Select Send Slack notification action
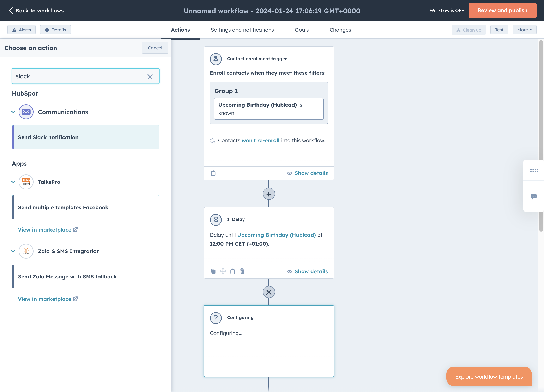Screen dimensions: 544x392 pyautogui.click(x=86, y=137)
